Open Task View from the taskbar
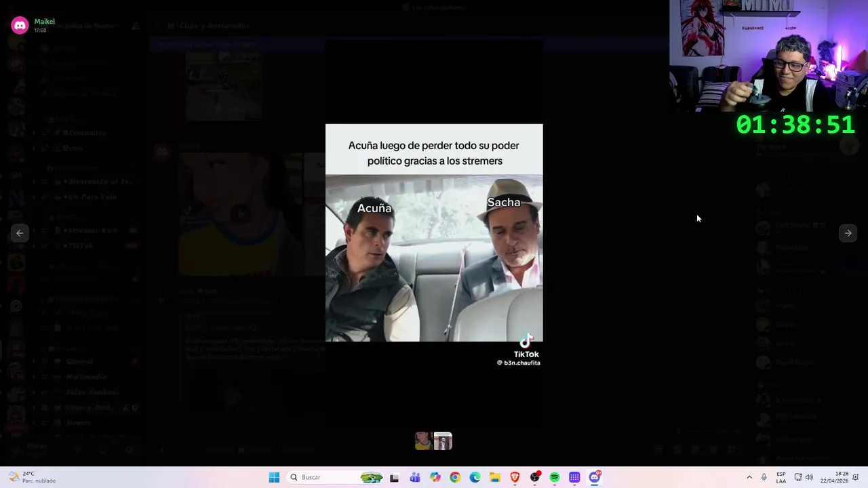This screenshot has width=868, height=488. [394, 477]
